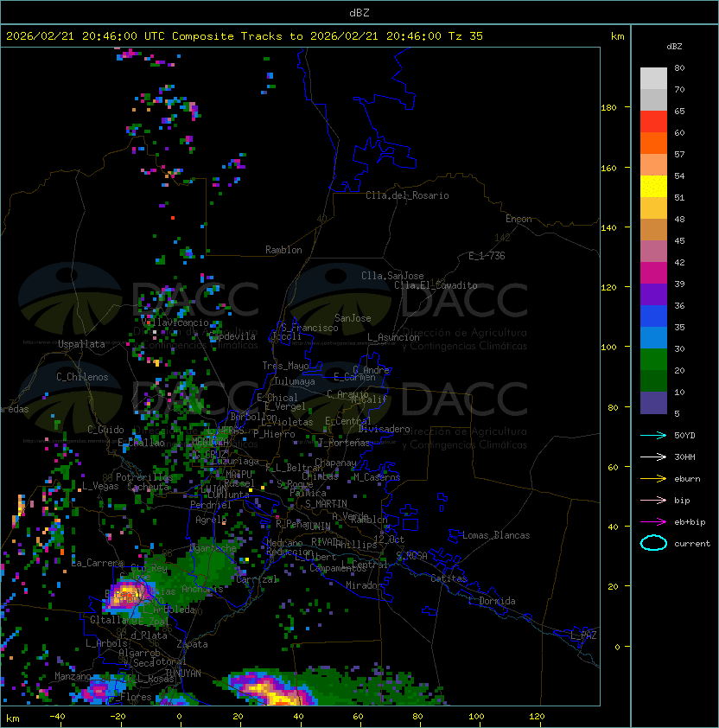Click the 'L_Vegas' place label

click(x=100, y=486)
